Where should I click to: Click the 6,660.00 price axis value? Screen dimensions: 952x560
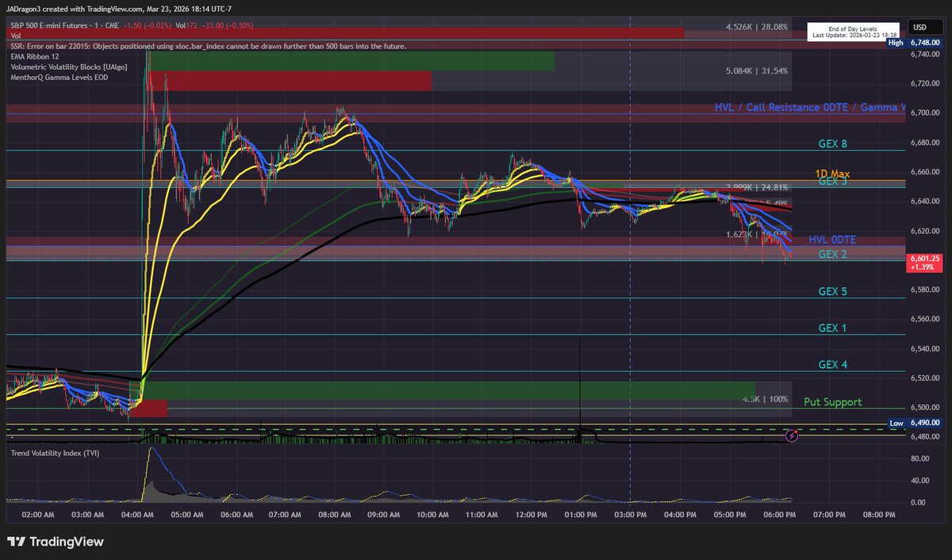tap(925, 171)
